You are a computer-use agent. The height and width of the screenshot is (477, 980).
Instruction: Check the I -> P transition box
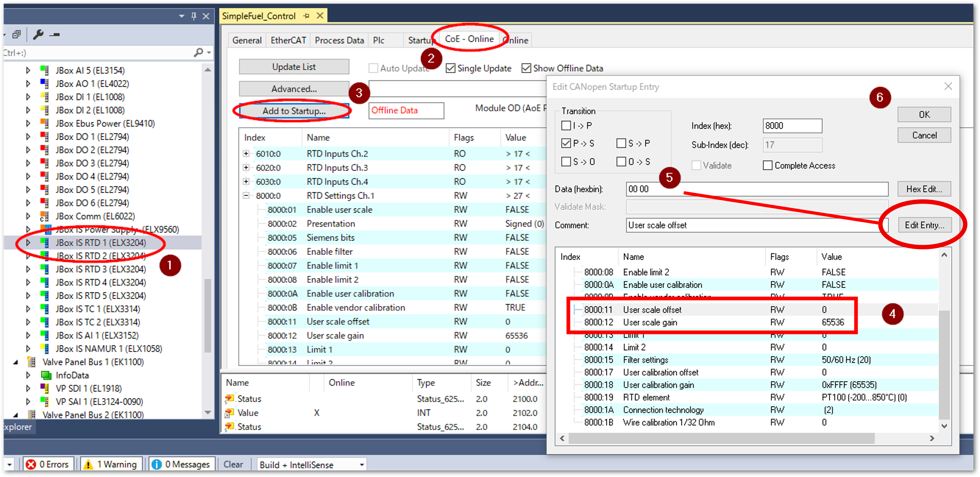click(566, 126)
